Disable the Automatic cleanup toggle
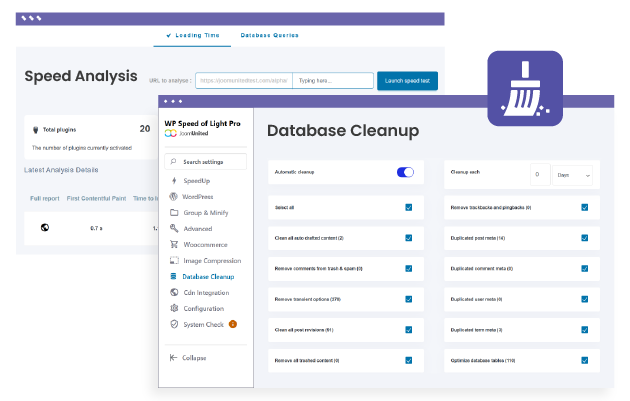The image size is (630, 401). (x=405, y=173)
